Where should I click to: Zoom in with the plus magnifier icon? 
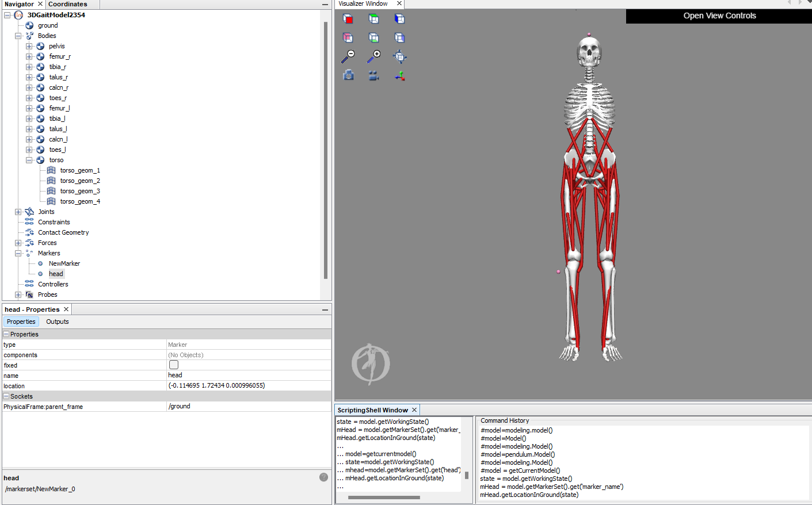point(373,56)
